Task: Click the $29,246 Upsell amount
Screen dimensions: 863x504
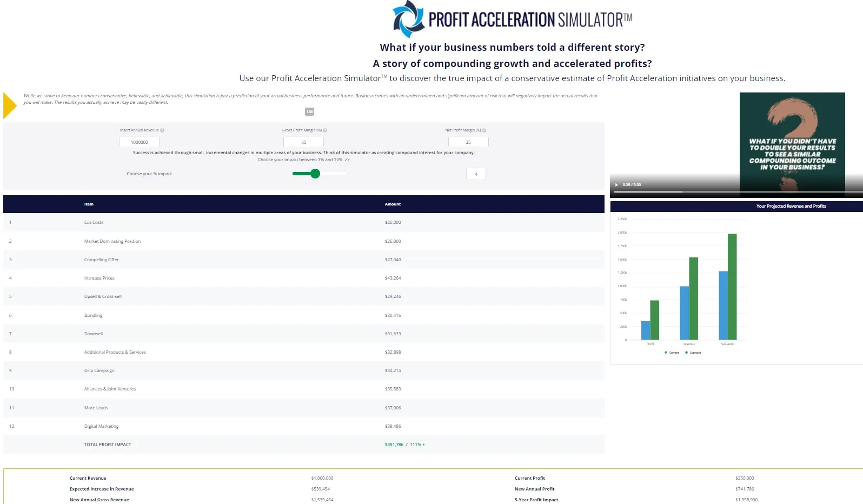Action: pos(393,296)
